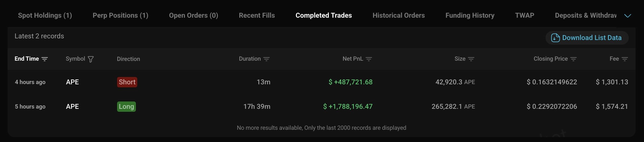Sort by Fee column icon
This screenshot has height=142, width=644.
point(625,59)
